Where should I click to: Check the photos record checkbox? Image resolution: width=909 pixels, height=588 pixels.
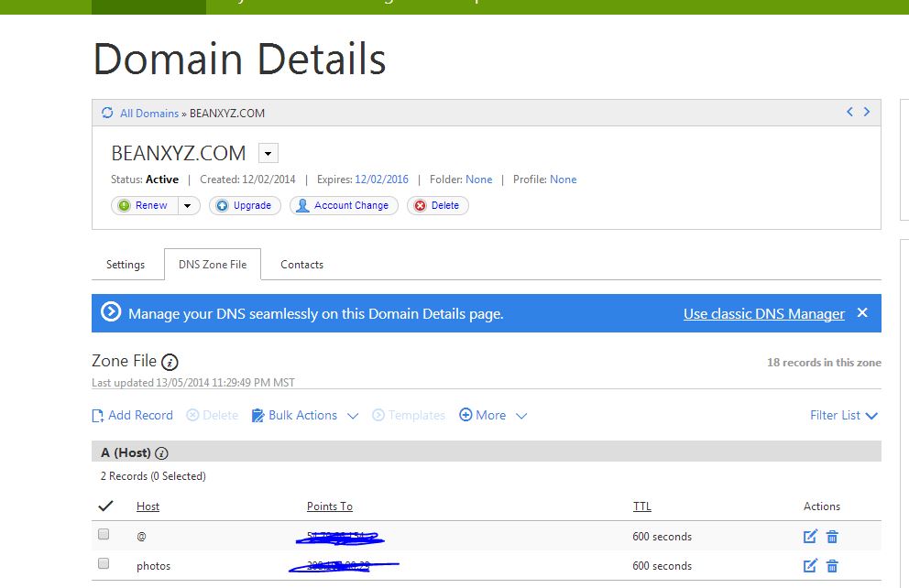[104, 563]
